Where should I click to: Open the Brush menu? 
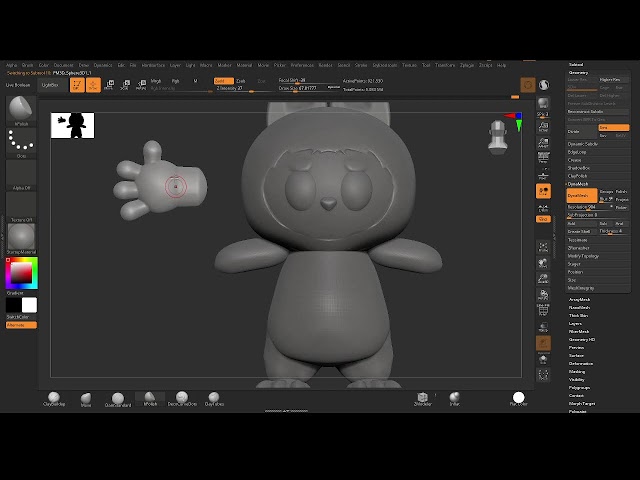(x=27, y=65)
